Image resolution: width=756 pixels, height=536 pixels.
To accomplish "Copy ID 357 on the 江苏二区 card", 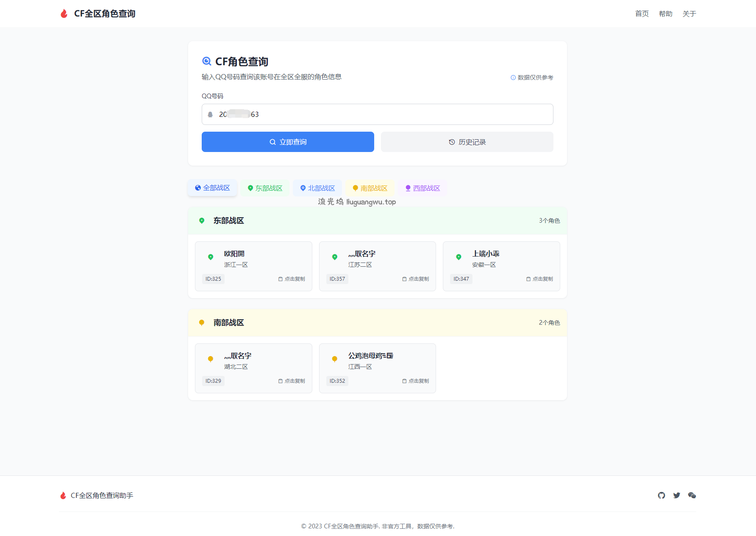I will pos(415,279).
